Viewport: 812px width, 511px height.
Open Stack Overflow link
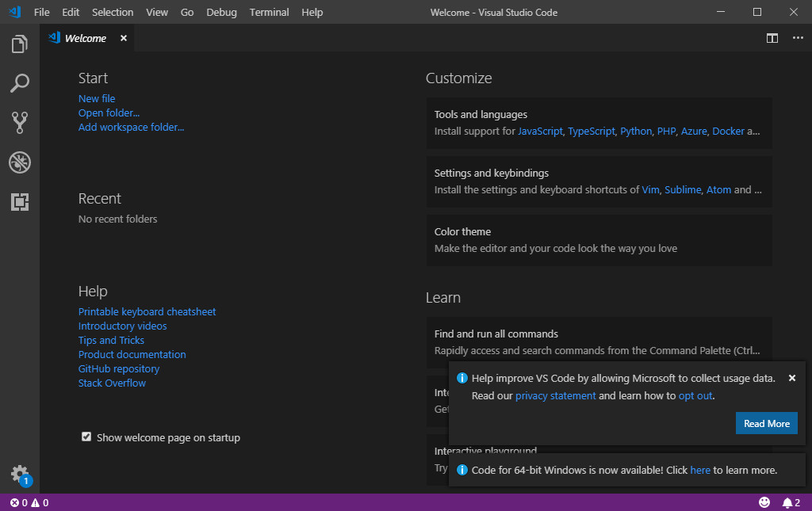click(112, 383)
